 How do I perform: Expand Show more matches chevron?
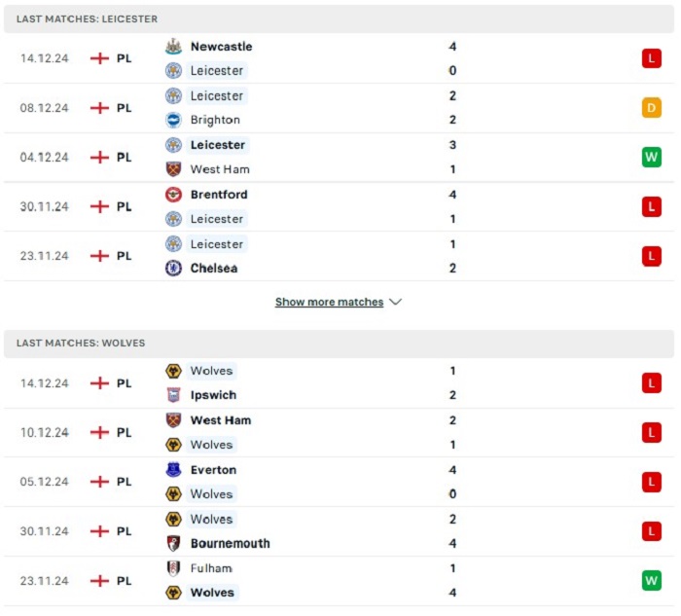pyautogui.click(x=396, y=302)
